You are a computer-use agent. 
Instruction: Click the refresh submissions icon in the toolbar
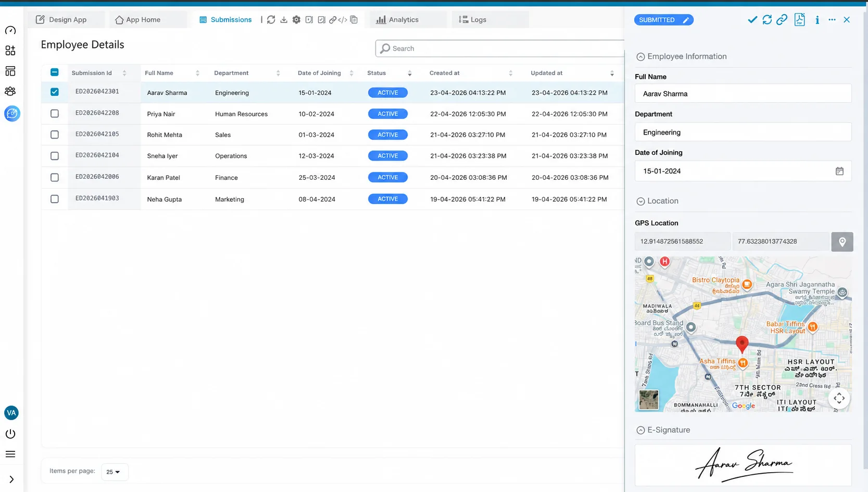pos(271,20)
